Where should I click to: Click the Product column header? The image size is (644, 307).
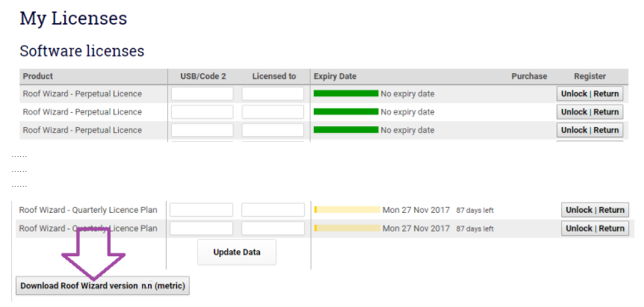38,76
